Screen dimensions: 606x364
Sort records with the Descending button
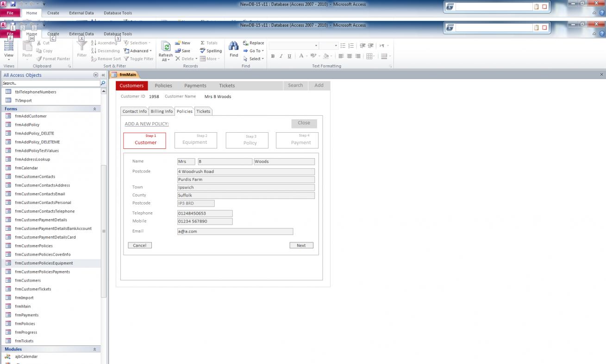(x=105, y=51)
